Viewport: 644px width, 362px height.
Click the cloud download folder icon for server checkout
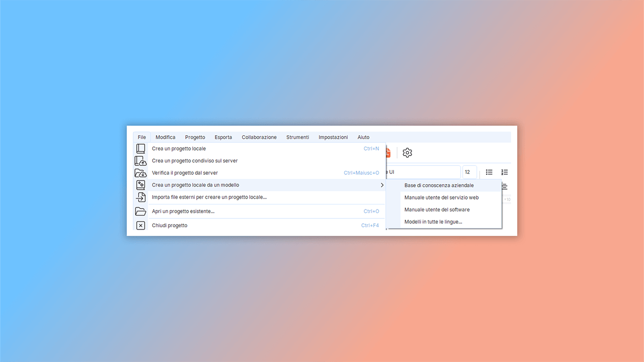(x=141, y=172)
